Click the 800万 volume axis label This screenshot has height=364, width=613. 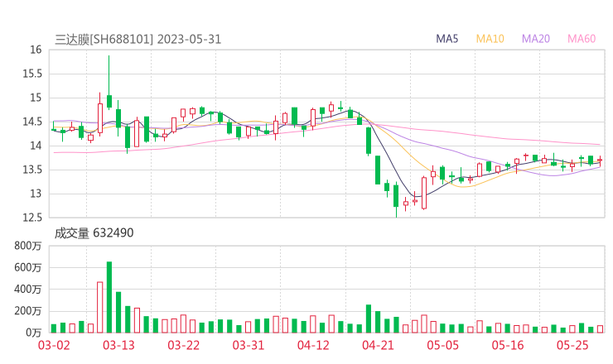28,246
